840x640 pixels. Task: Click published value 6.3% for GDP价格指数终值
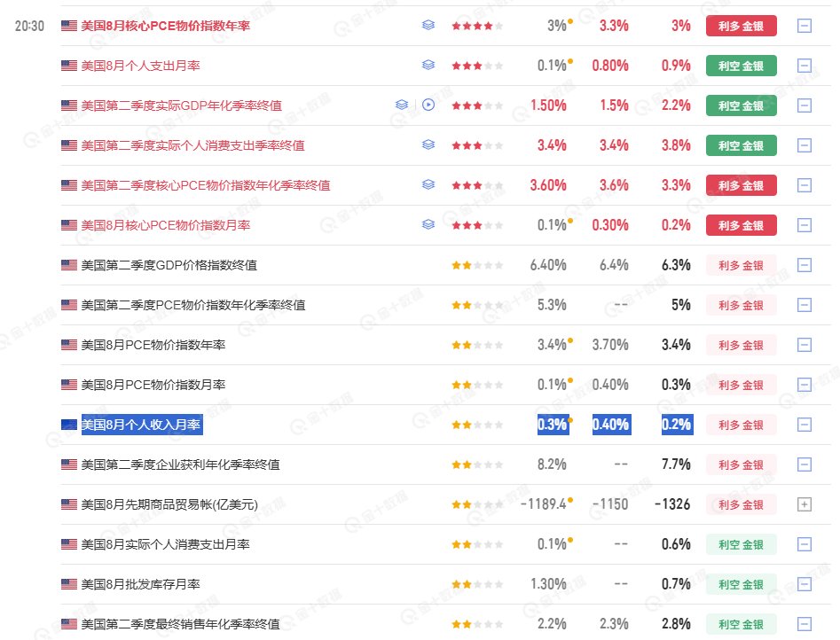676,265
